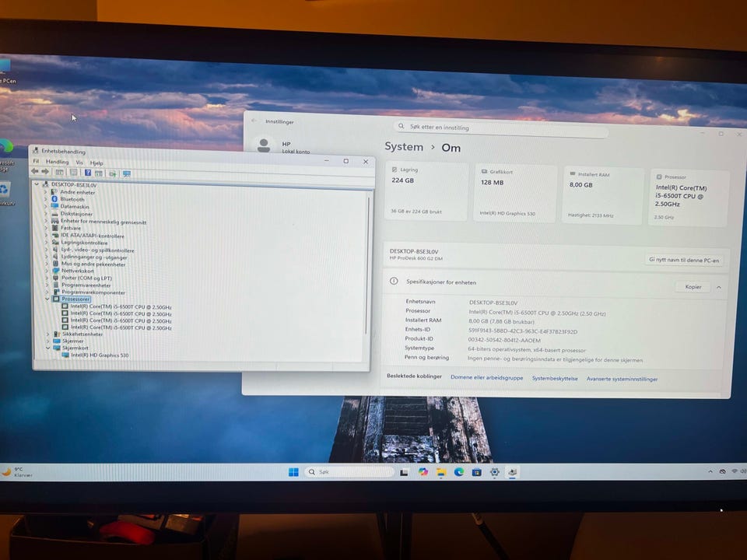Image resolution: width=747 pixels, height=560 pixels.
Task: Click the Lagring 224 GB card
Action: pos(426,191)
